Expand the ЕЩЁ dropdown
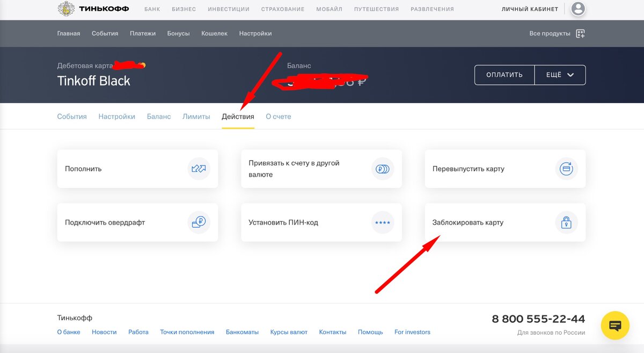Screen dimensions: 644x353 click(x=560, y=75)
